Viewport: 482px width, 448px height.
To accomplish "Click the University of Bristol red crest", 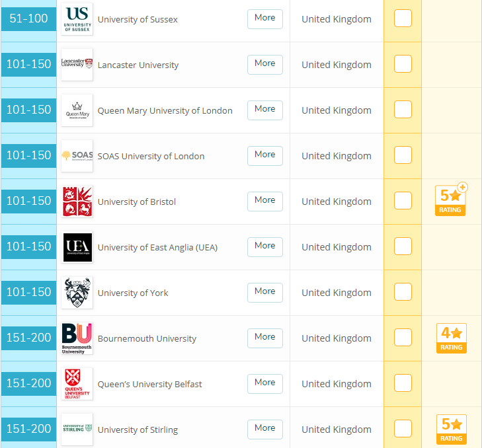I will pyautogui.click(x=77, y=202).
